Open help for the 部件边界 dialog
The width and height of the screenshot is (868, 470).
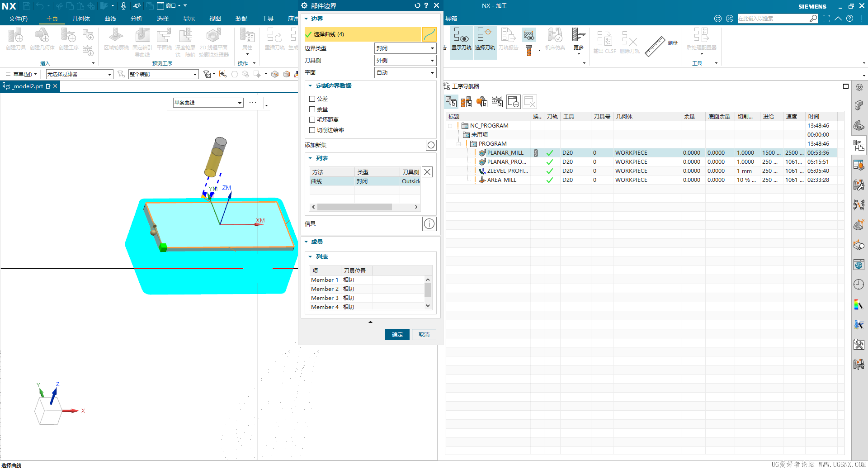click(x=426, y=5)
